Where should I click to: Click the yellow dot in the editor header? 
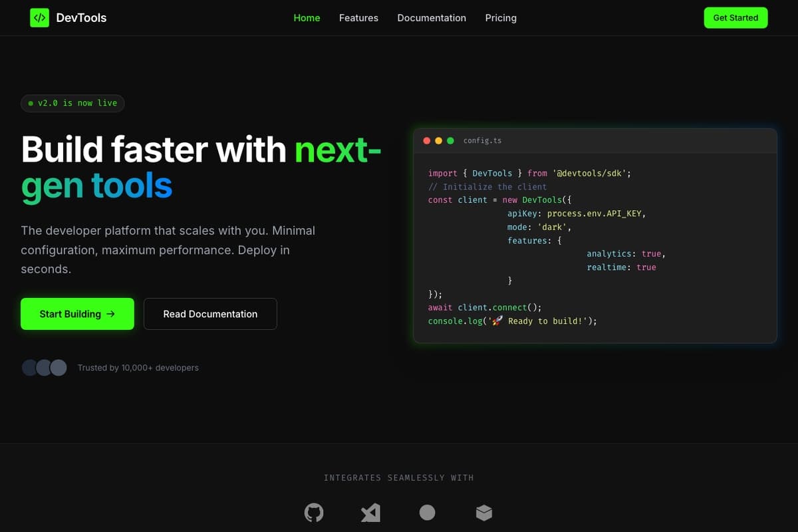[438, 140]
